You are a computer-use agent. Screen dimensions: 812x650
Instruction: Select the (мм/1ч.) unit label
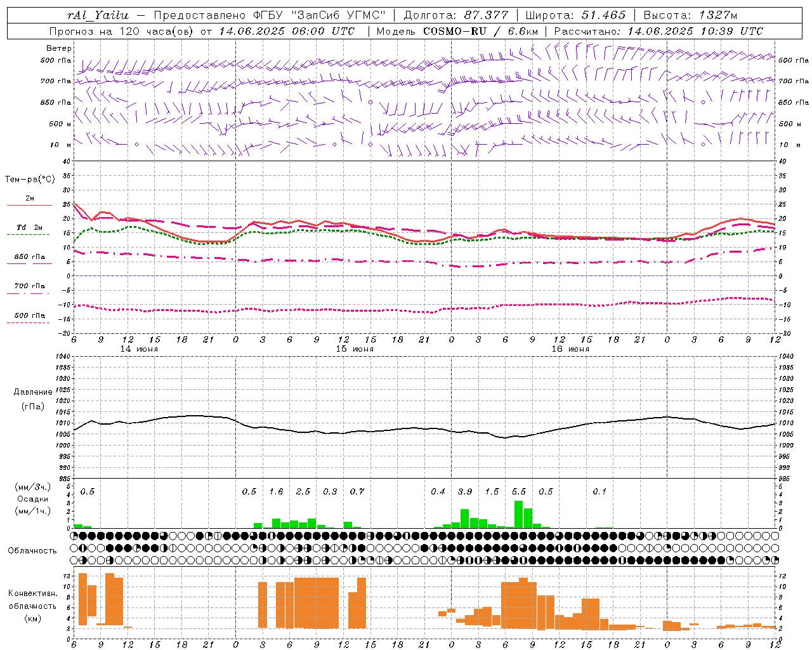point(32,511)
